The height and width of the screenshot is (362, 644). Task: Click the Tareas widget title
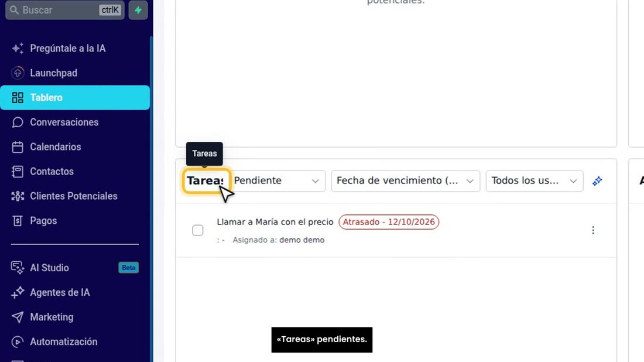(205, 181)
